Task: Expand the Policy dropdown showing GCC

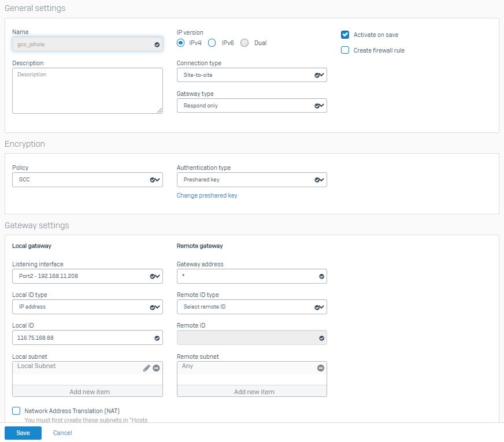Action: click(x=87, y=180)
